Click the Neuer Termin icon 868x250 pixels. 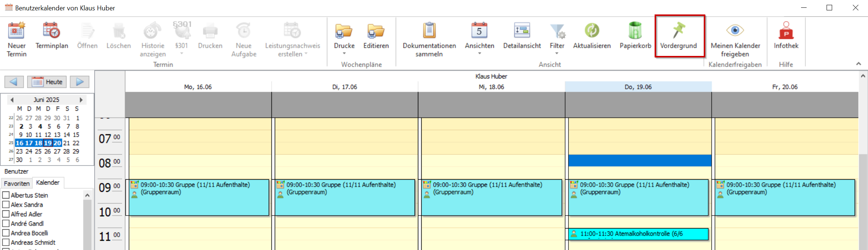pyautogui.click(x=17, y=31)
